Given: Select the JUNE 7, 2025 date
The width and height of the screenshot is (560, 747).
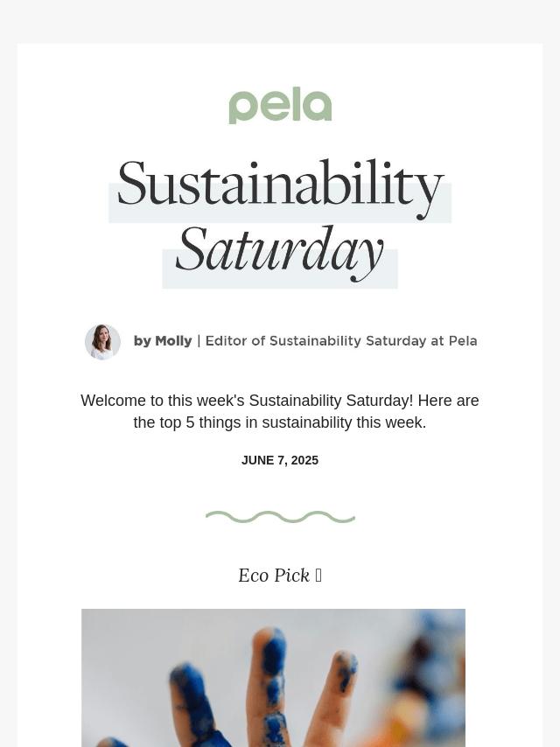Looking at the screenshot, I should [x=280, y=460].
